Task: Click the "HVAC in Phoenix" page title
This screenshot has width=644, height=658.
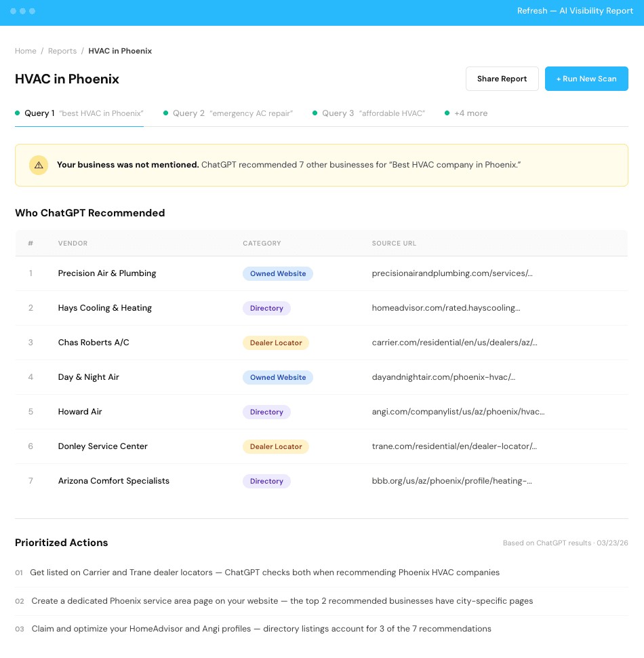Action: click(x=67, y=79)
